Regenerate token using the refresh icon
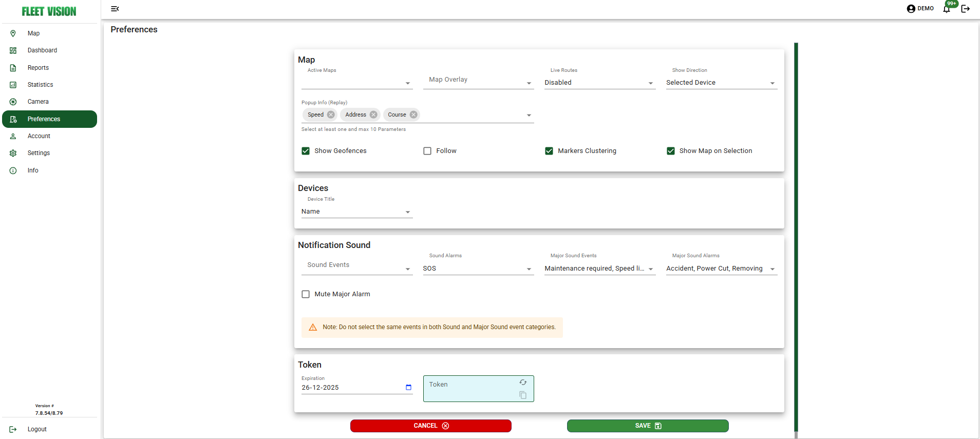Viewport: 980px width, 439px height. pos(523,383)
